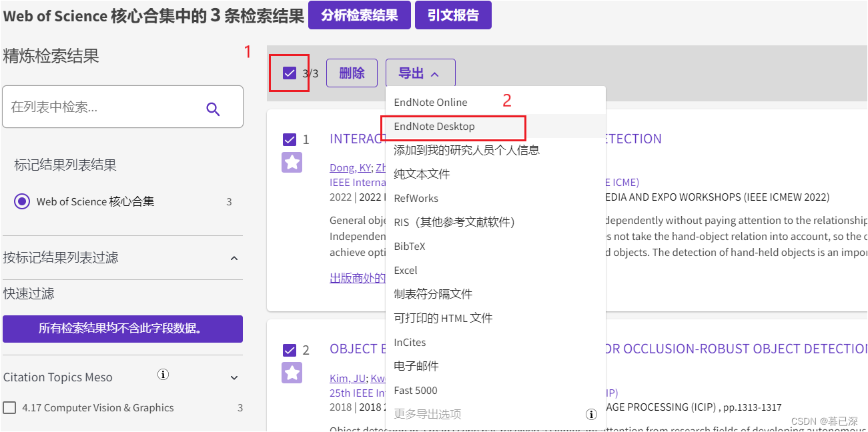868x432 pixels.
Task: Click the search magnifier icon in list search
Action: click(x=213, y=109)
